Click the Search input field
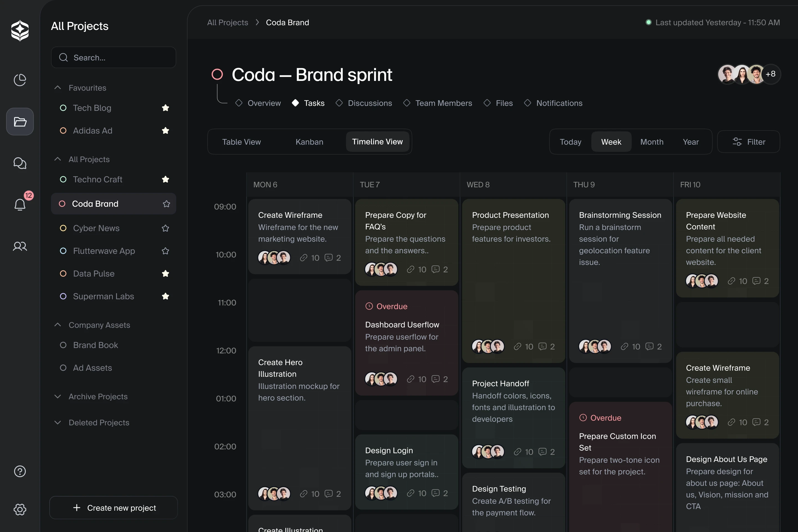This screenshot has width=798, height=532. (114, 57)
